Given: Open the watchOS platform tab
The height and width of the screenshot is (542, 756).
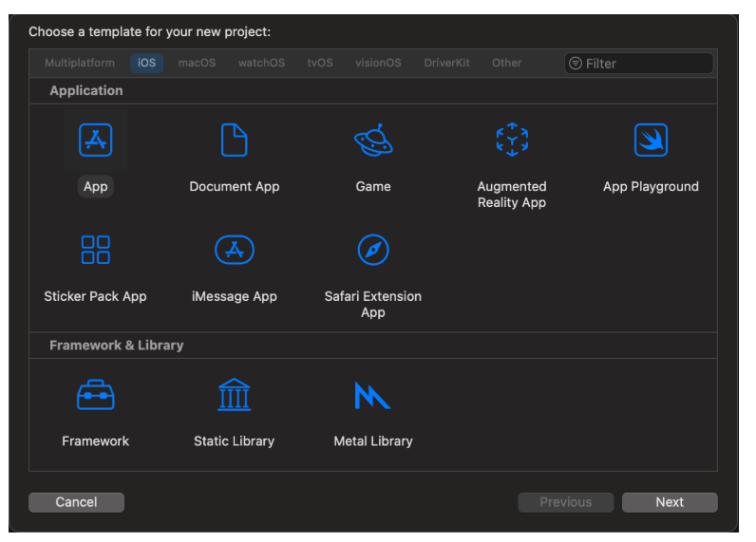Looking at the screenshot, I should click(261, 64).
